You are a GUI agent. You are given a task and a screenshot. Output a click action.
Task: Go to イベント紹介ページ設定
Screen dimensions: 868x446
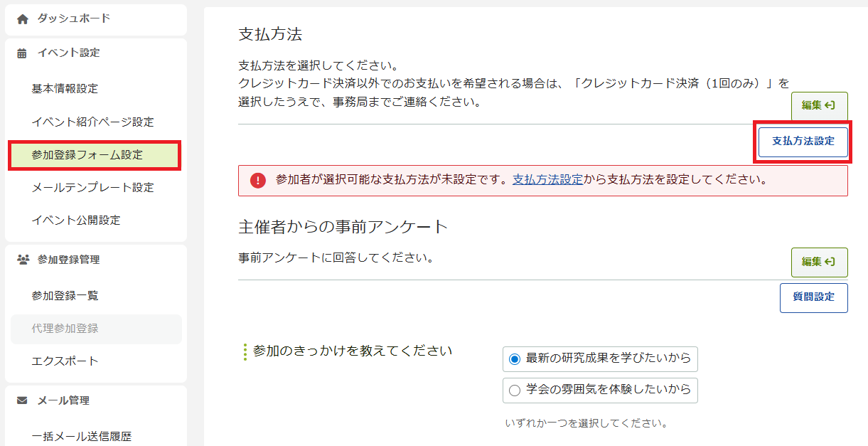[92, 122]
